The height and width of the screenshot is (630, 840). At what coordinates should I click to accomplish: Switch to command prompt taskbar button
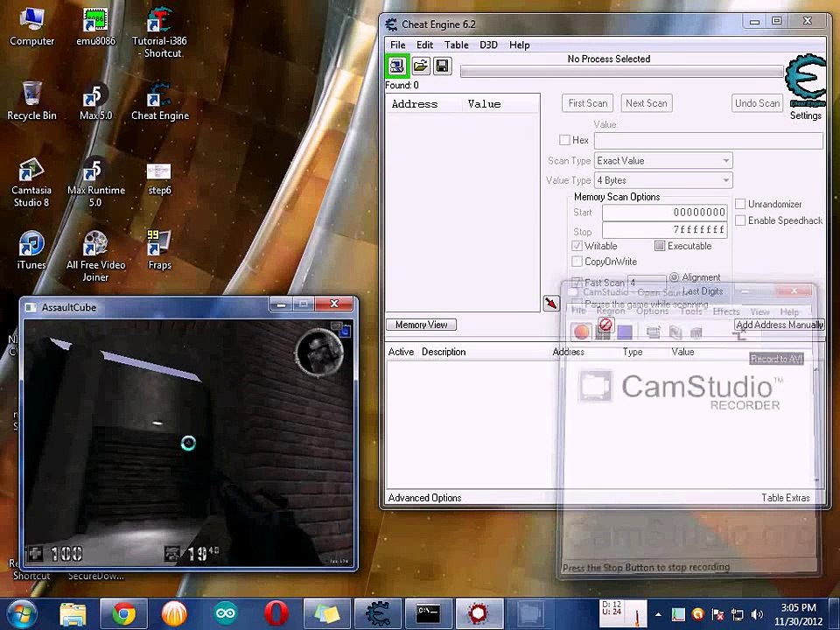[428, 614]
